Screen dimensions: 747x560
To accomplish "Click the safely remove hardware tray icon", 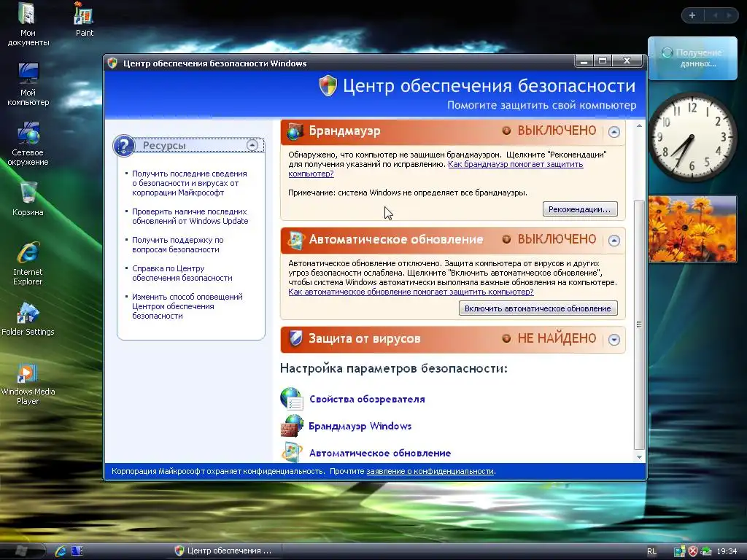I will click(706, 551).
